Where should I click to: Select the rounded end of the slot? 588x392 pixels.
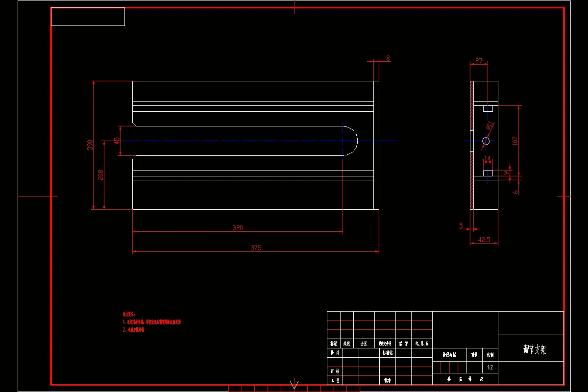[350, 141]
